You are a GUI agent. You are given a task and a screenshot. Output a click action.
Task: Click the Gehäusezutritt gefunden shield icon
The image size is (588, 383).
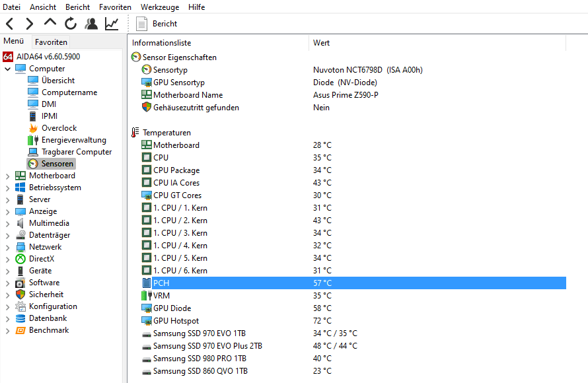coord(146,107)
